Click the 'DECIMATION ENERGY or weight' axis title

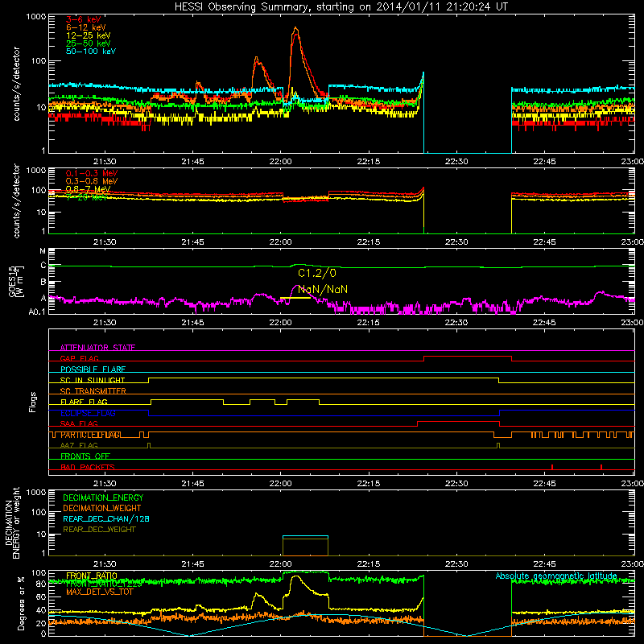[x=12, y=522]
